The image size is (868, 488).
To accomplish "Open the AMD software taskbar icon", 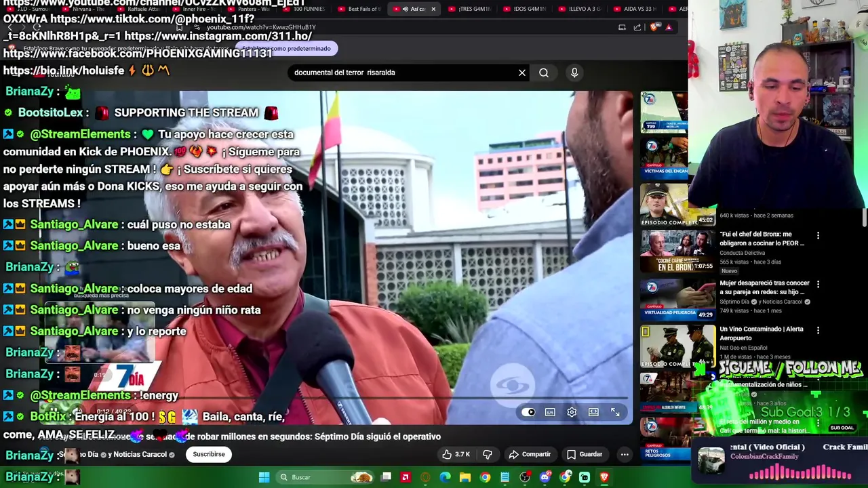I will [x=406, y=477].
